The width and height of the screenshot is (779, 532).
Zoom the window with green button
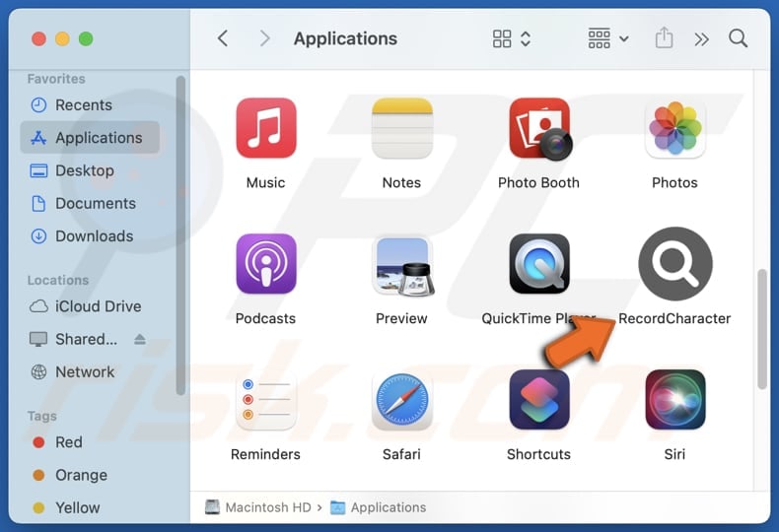tap(86, 38)
